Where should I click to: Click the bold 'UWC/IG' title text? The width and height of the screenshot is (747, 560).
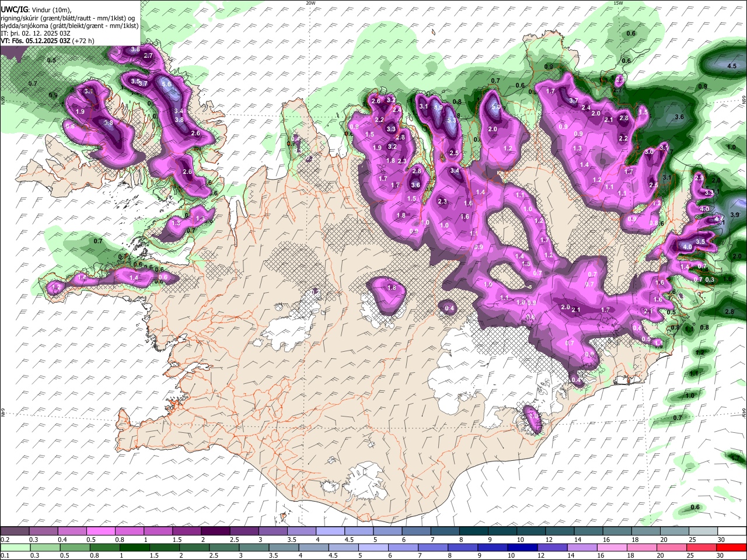14,9
